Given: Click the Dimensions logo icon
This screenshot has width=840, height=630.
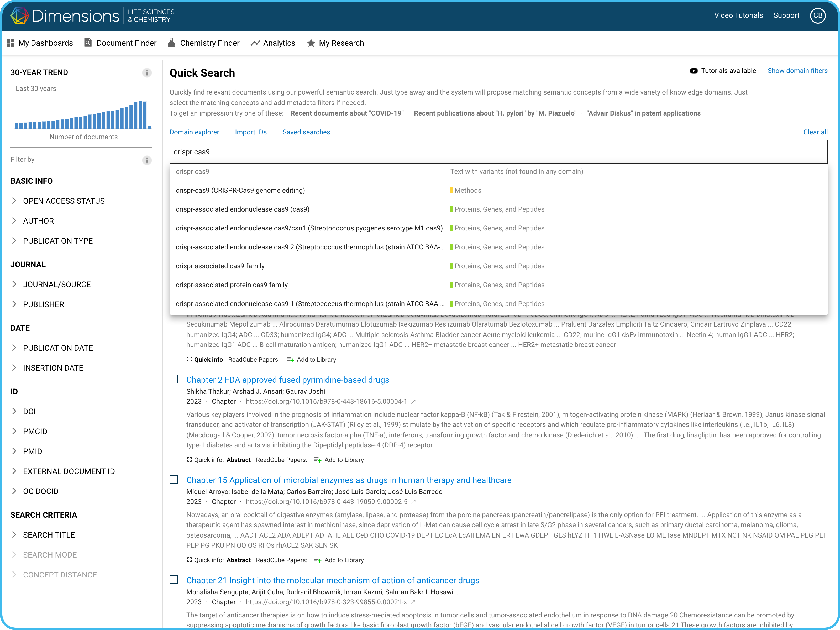Looking at the screenshot, I should 20,15.
